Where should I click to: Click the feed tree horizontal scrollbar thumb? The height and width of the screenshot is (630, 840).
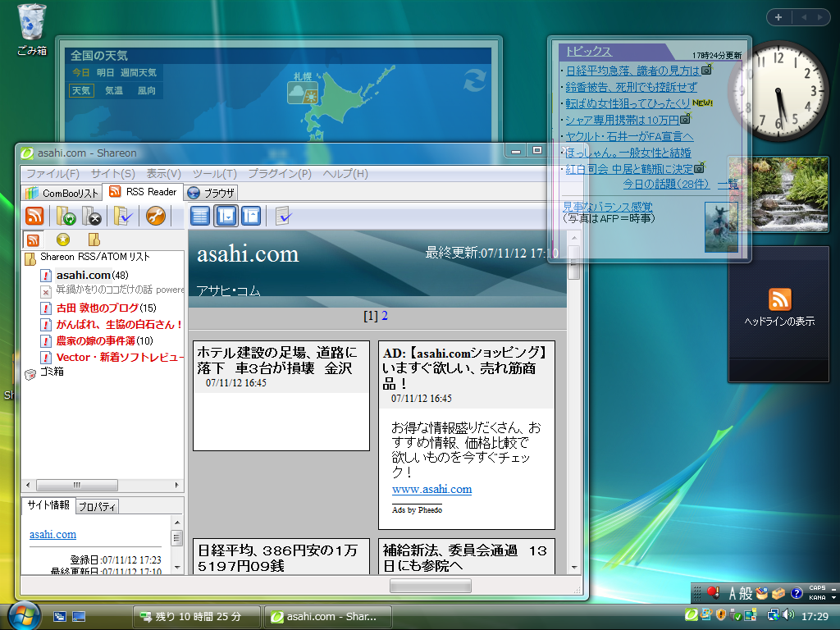(76, 486)
